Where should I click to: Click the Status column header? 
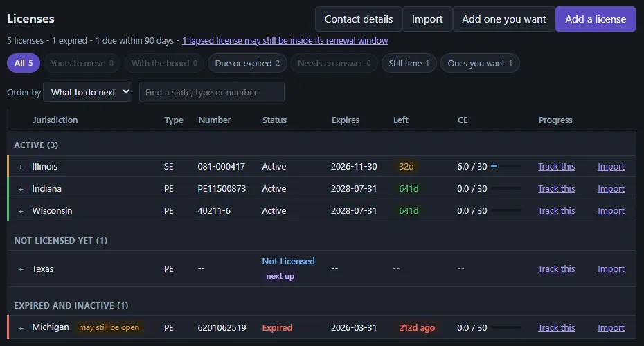click(x=274, y=120)
